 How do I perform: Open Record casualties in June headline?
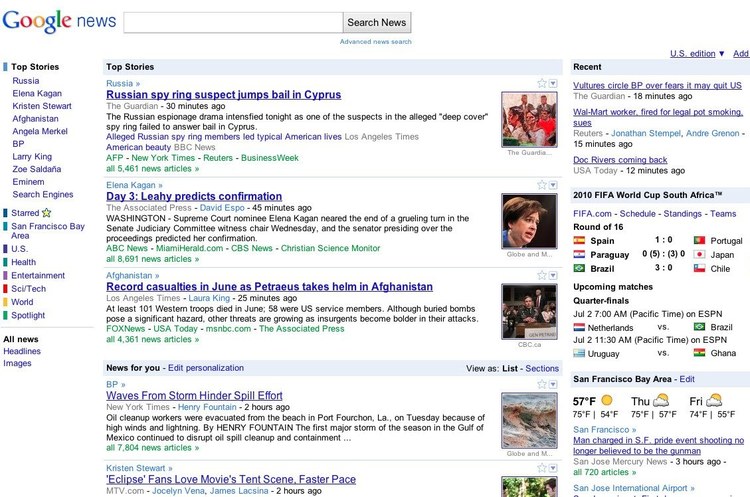[269, 287]
